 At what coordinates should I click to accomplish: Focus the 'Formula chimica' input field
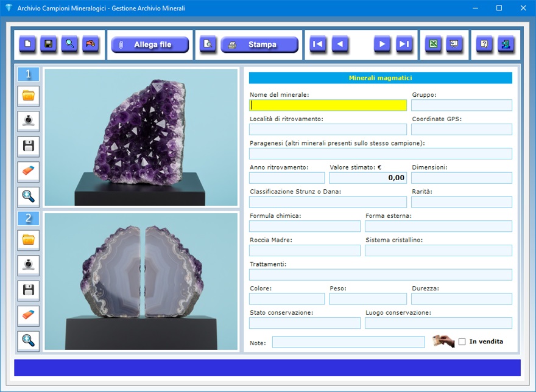(x=305, y=226)
